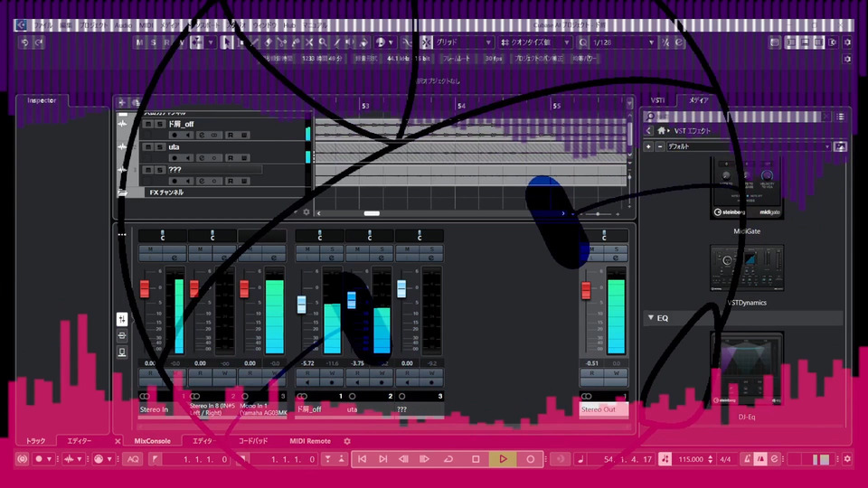This screenshot has width=868, height=488.
Task: Click the Redo arrow icon in the toolbar
Action: coord(39,42)
